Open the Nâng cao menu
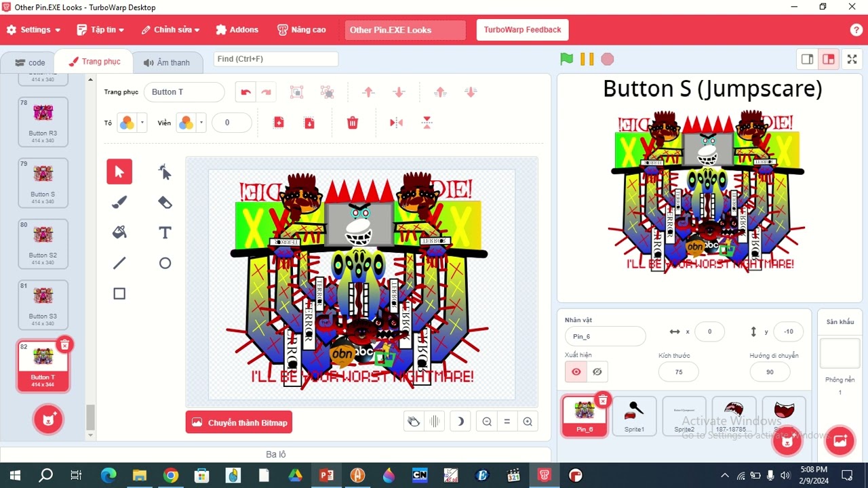 point(302,30)
